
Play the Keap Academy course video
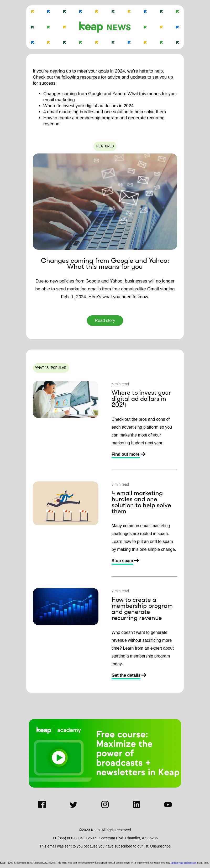coord(59,757)
